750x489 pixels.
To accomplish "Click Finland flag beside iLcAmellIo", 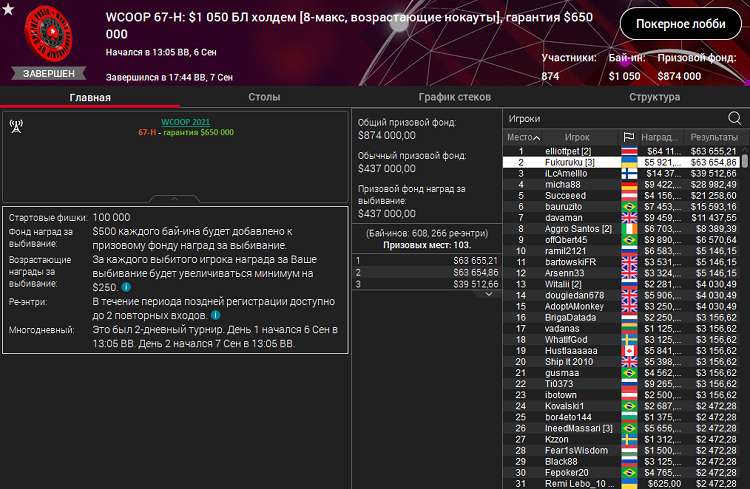I will [629, 173].
